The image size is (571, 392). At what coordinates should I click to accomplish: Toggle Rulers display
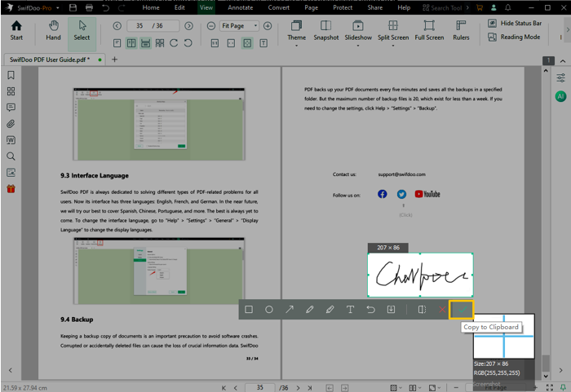tap(461, 31)
